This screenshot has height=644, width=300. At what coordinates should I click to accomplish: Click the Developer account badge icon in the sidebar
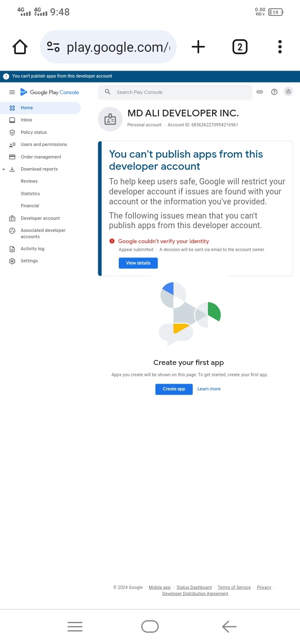click(x=12, y=218)
